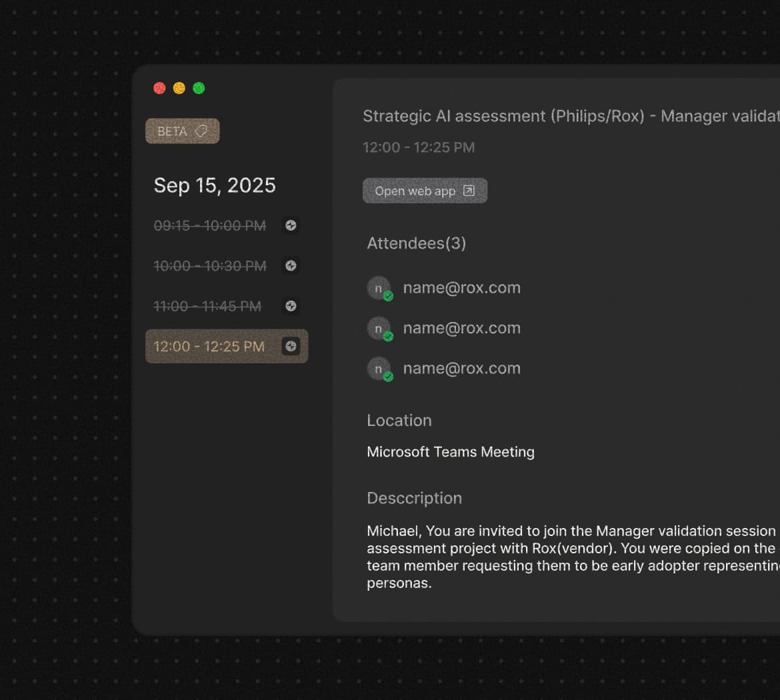Viewport: 780px width, 700px height.
Task: Click the Microsoft Teams Meeting location
Action: (x=450, y=452)
